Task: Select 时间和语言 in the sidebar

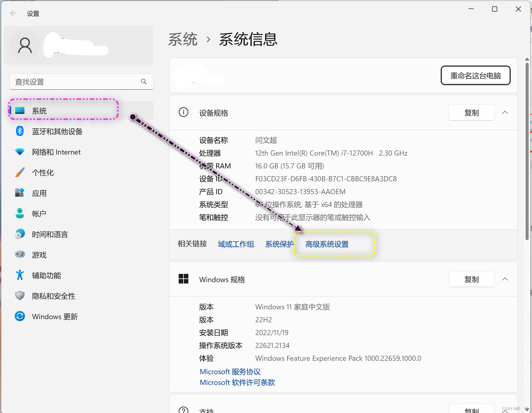Action: (x=50, y=234)
